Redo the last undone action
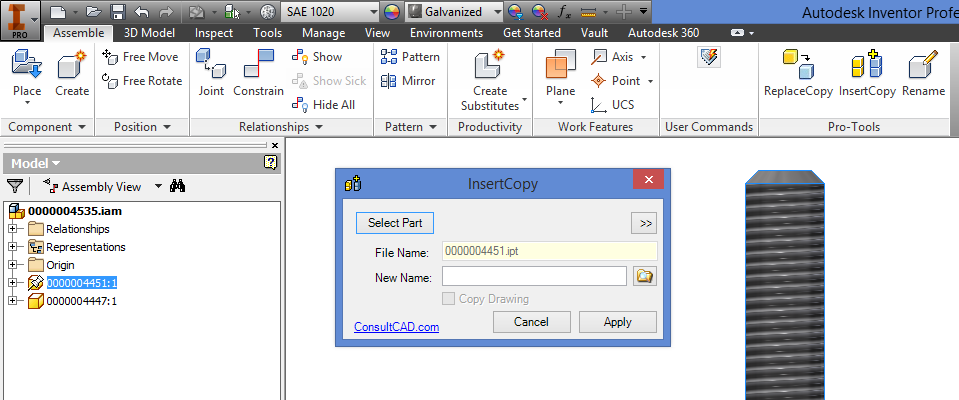The image size is (959, 400). (166, 11)
